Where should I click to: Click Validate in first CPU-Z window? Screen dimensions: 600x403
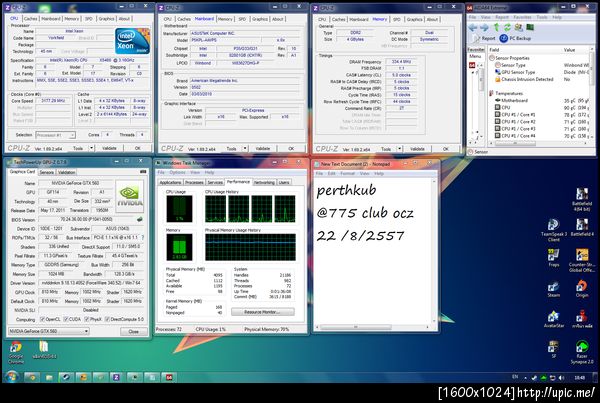109,148
